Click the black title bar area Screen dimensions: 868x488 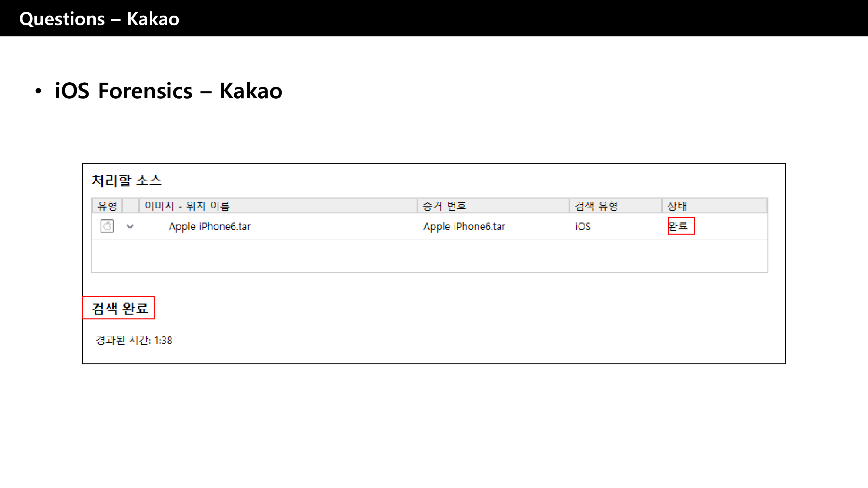[x=505, y=19]
